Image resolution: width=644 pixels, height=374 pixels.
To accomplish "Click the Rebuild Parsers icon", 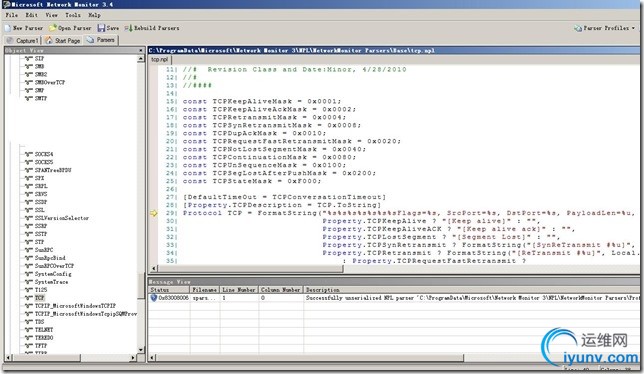I will 128,28.
